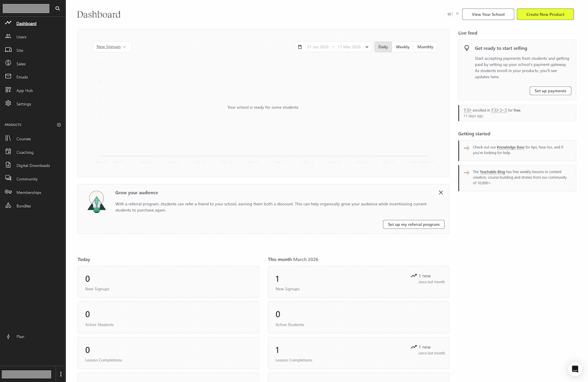This screenshot has height=382, width=588.
Task: Click the Sales dollar icon in sidebar
Action: pyautogui.click(x=8, y=63)
